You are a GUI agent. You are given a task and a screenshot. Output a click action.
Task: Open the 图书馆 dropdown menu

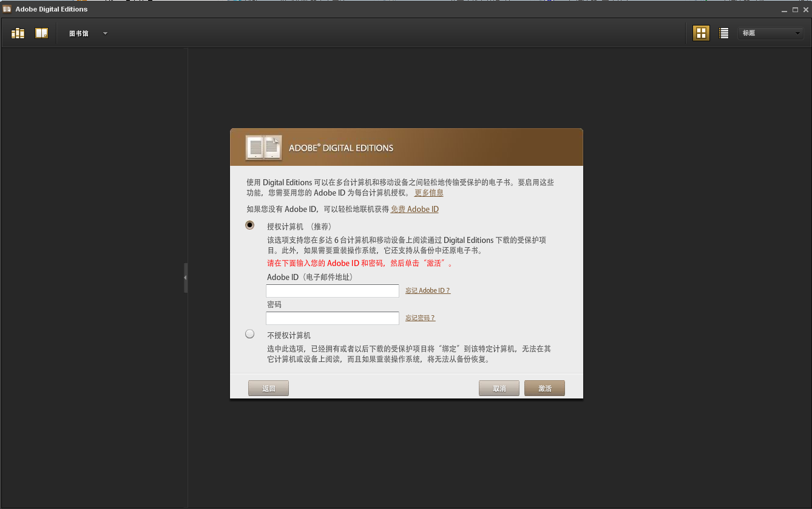coord(88,33)
